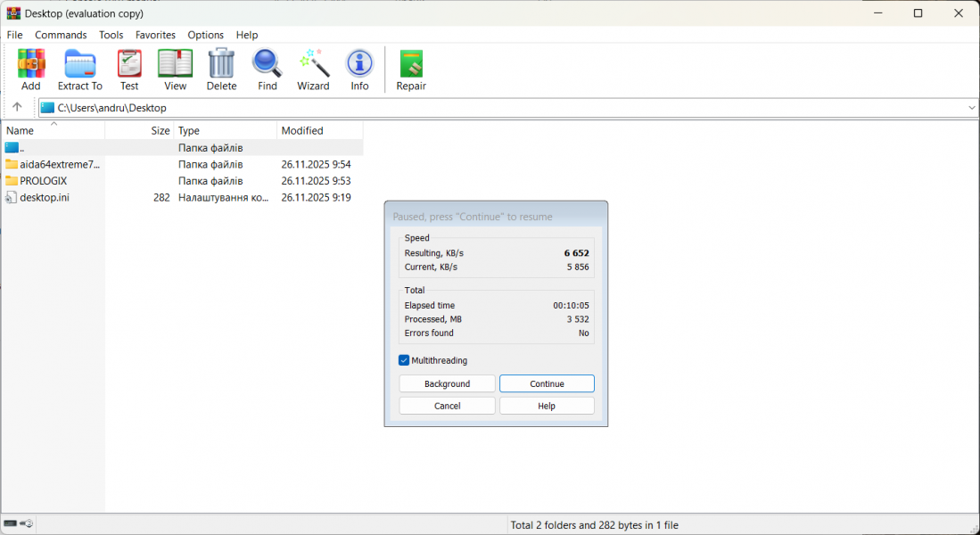Expand the address path dropdown arrow
Image resolution: width=980 pixels, height=535 pixels.
click(971, 108)
